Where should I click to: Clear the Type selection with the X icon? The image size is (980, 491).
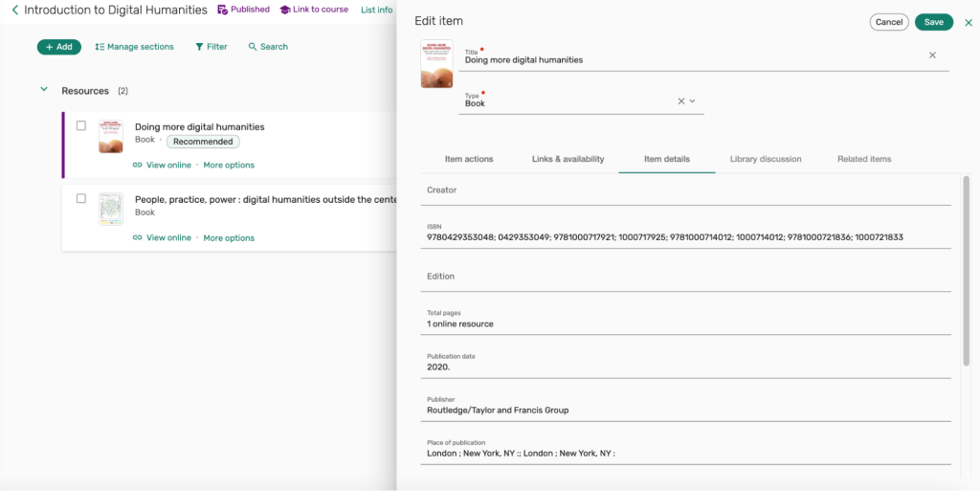coord(681,100)
